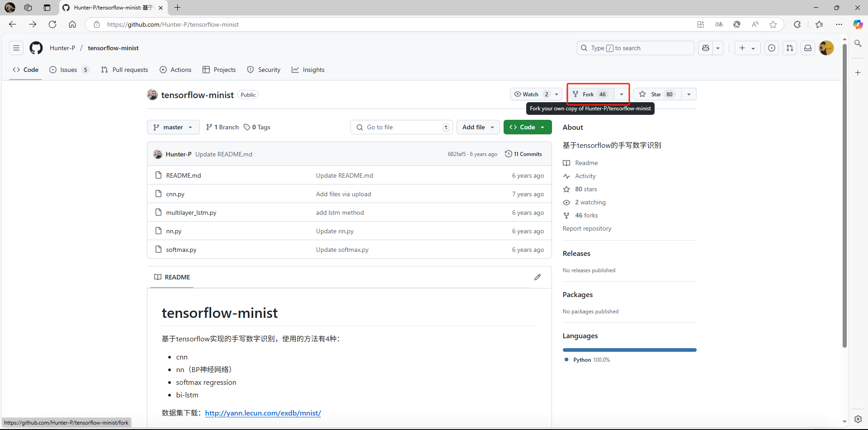Open the tab actions menu icon in the title bar
The width and height of the screenshot is (868, 430).
pos(47,8)
